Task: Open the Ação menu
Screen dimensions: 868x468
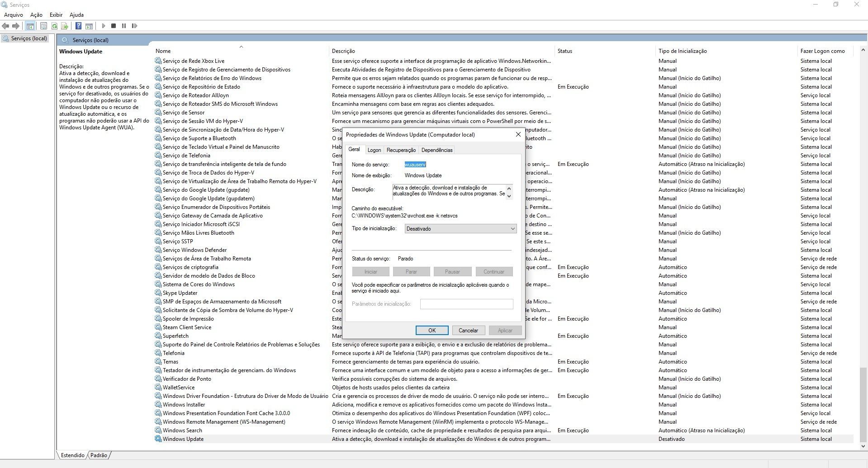Action: pyautogui.click(x=36, y=15)
